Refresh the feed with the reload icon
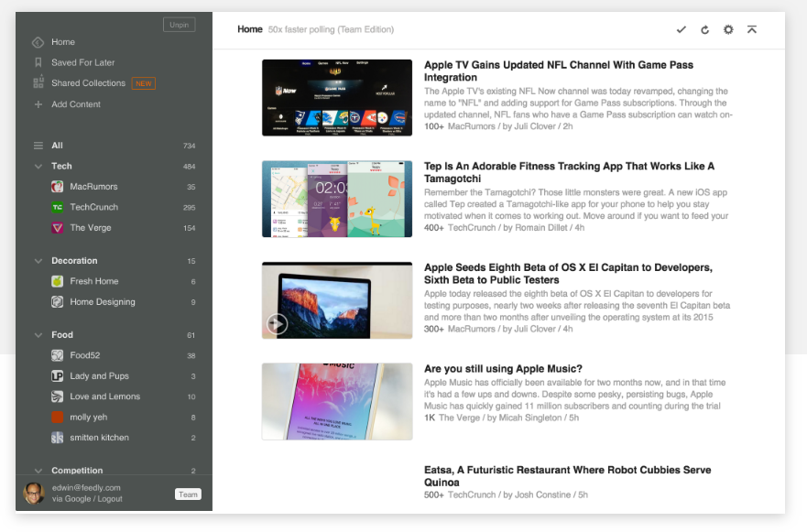Image resolution: width=807 pixels, height=532 pixels. point(705,30)
